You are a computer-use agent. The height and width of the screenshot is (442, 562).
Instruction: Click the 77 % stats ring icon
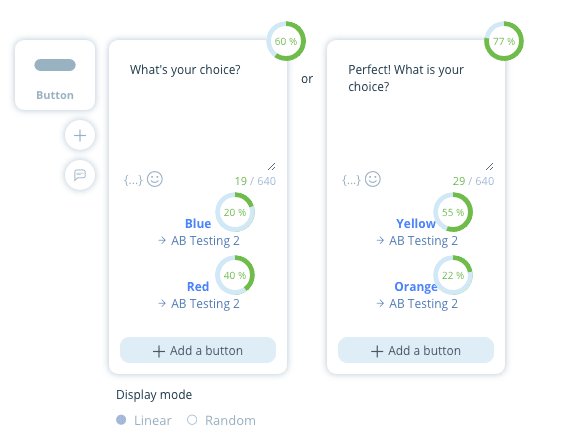(504, 41)
